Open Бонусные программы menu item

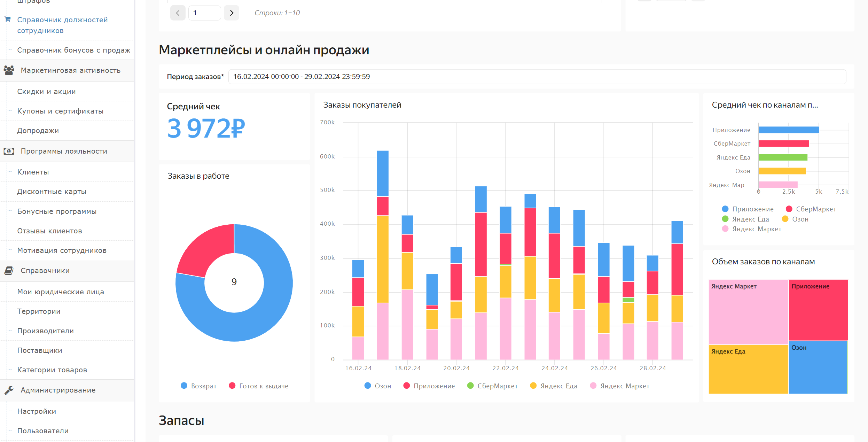pos(57,211)
